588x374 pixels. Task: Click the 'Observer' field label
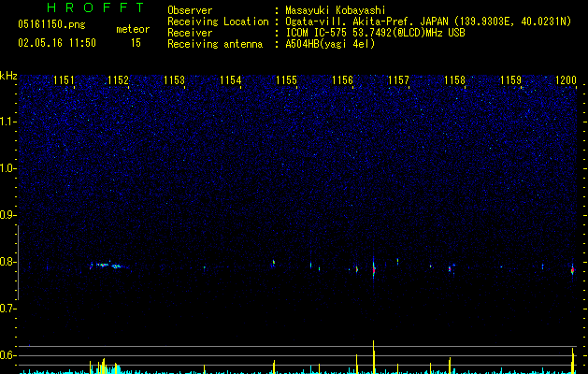click(190, 10)
